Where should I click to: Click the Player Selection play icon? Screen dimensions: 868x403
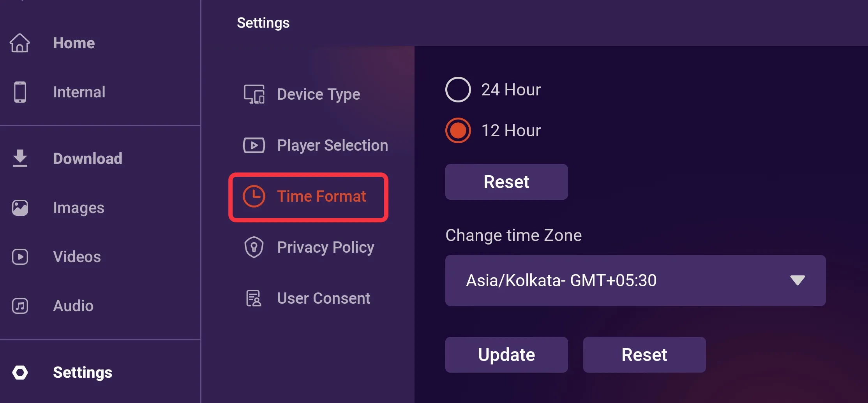pos(254,145)
